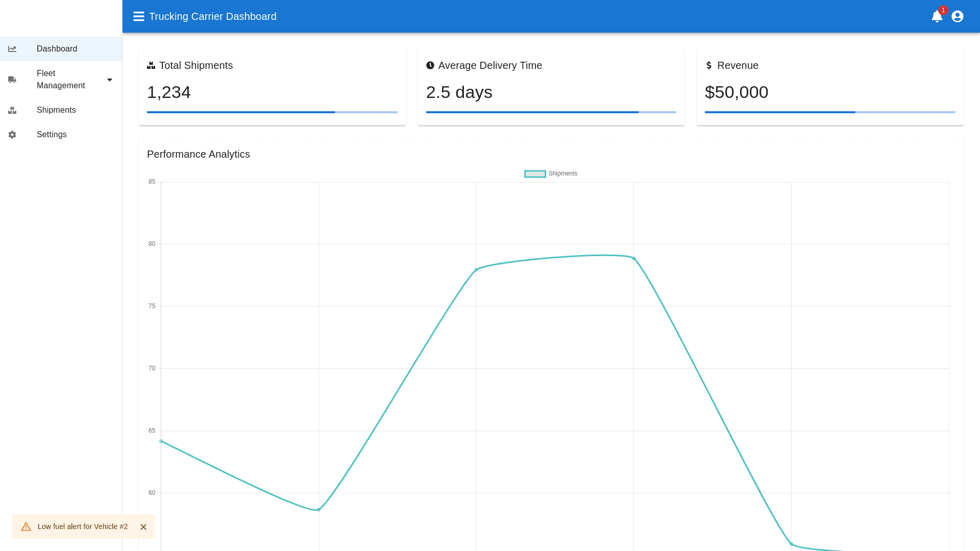
Task: Click the Dashboard chart icon in sidebar
Action: click(x=12, y=49)
